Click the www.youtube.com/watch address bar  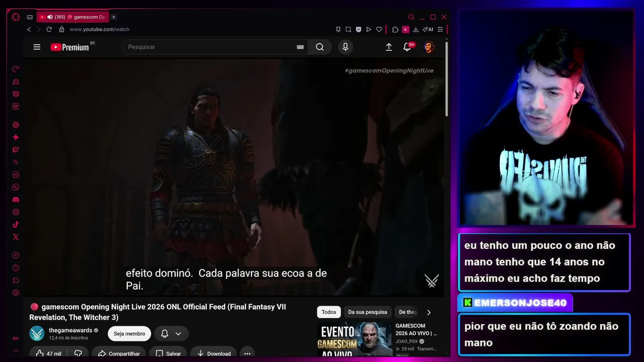[x=100, y=30]
